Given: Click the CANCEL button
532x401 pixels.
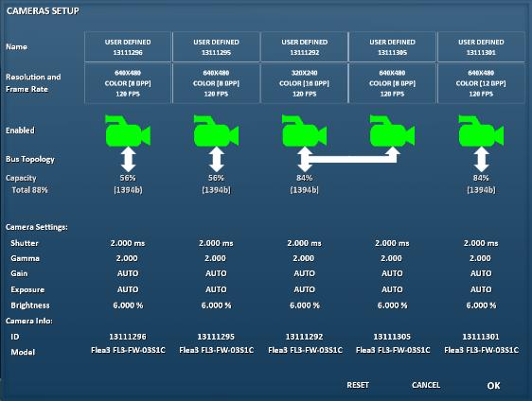Looking at the screenshot, I should click(x=426, y=385).
